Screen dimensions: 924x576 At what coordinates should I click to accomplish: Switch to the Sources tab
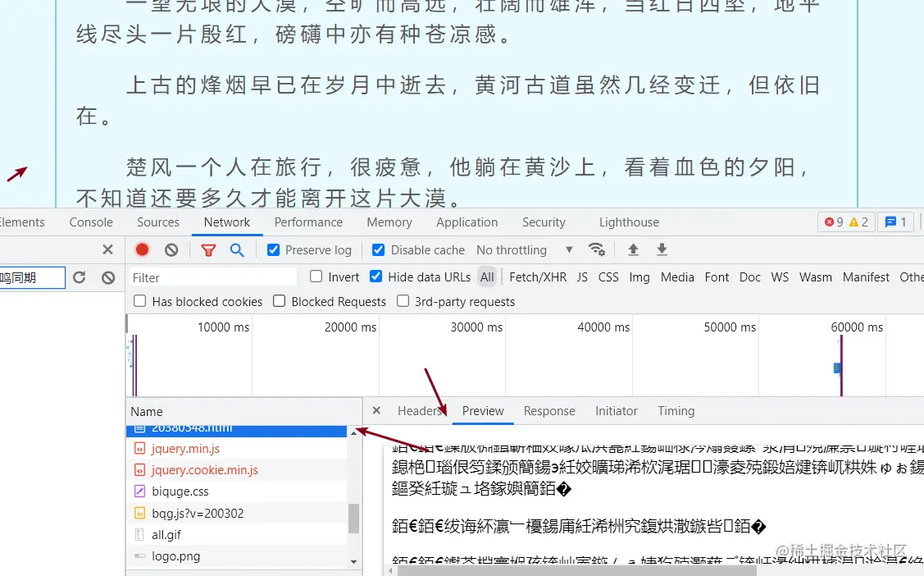[158, 222]
